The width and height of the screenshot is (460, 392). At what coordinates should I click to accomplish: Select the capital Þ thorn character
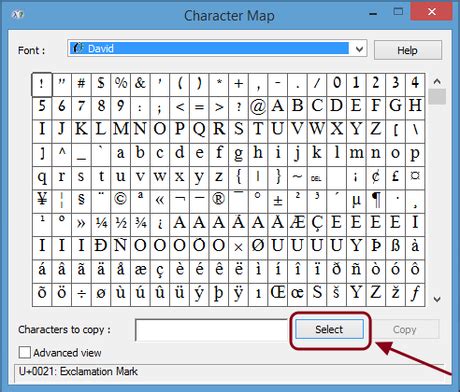point(376,248)
